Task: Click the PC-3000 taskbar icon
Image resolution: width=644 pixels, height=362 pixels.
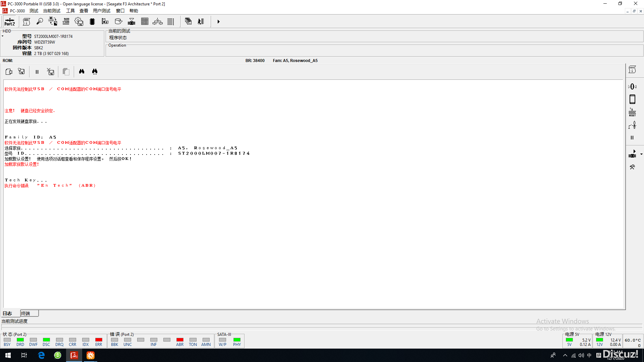Action: pyautogui.click(x=74, y=355)
